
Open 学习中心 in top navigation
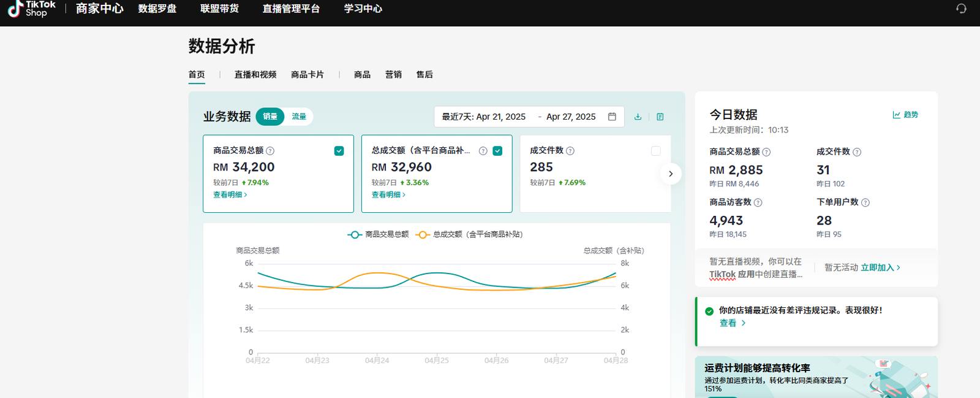[363, 9]
